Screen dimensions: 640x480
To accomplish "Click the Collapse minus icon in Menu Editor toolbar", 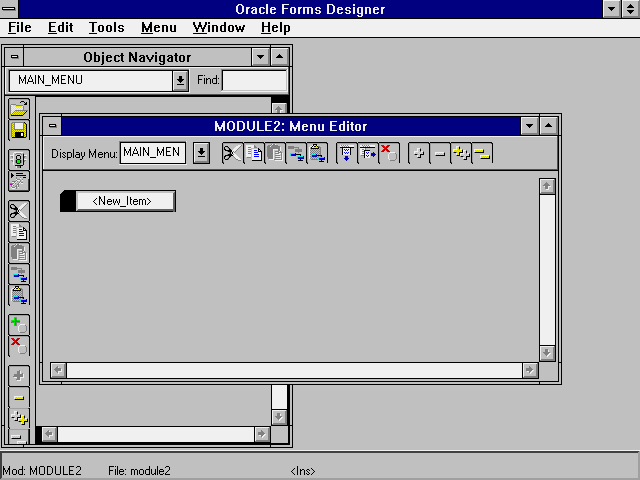I will click(440, 153).
